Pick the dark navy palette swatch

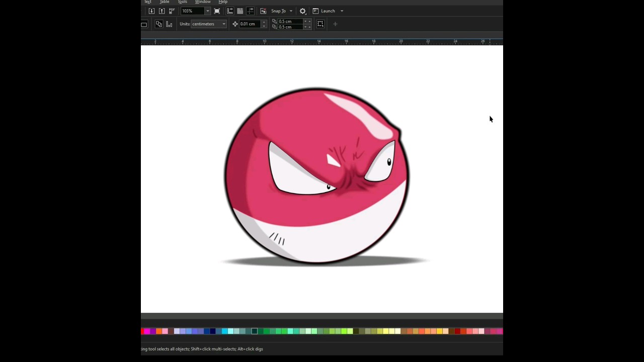pyautogui.click(x=213, y=331)
